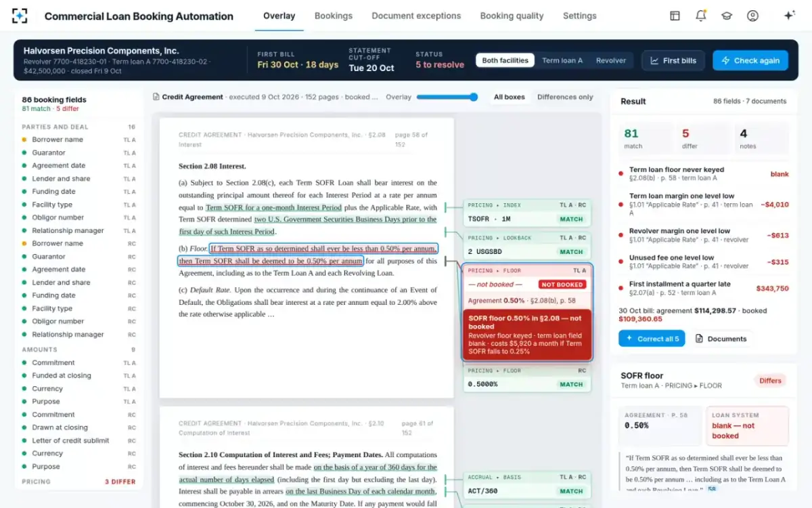
Task: Click Loan system blank not booked card
Action: pyautogui.click(x=747, y=426)
